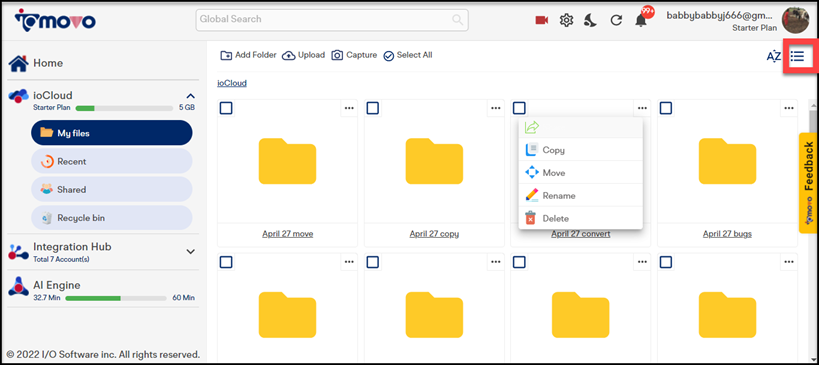The width and height of the screenshot is (819, 365).
Task: Open the April 27 bugs folder icon
Action: (728, 161)
